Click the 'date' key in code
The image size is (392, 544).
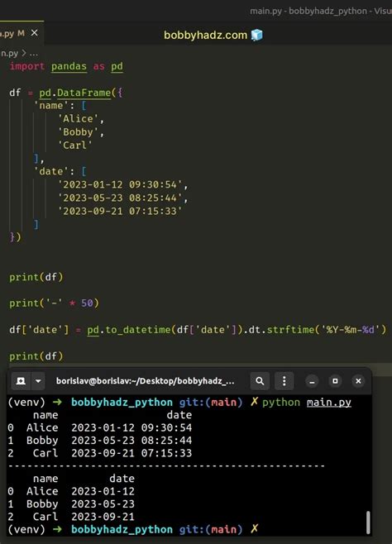point(51,171)
